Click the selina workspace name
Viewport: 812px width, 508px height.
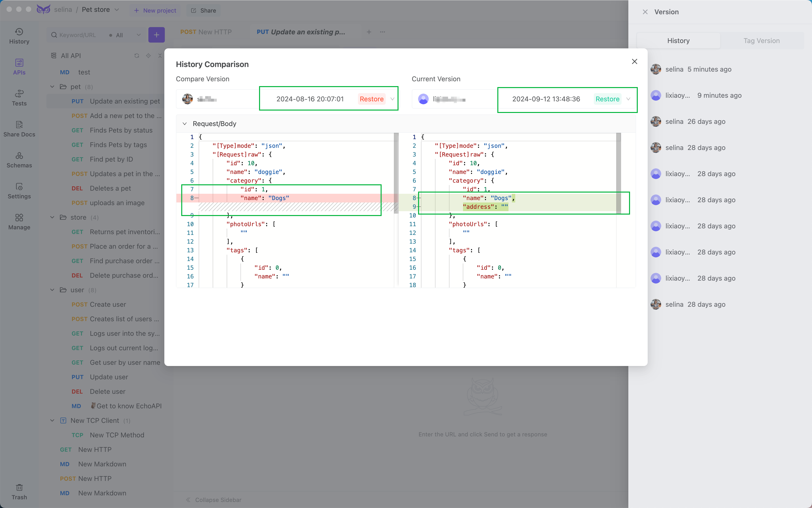(x=63, y=10)
